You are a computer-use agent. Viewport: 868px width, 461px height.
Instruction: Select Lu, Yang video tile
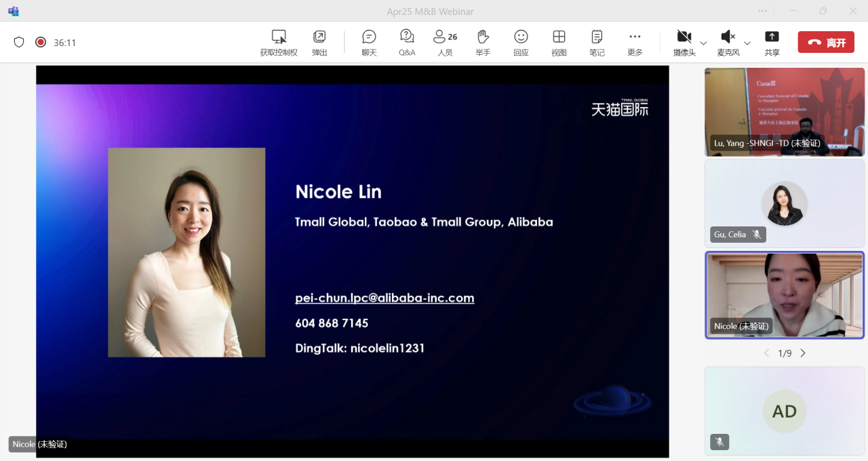[x=785, y=112]
